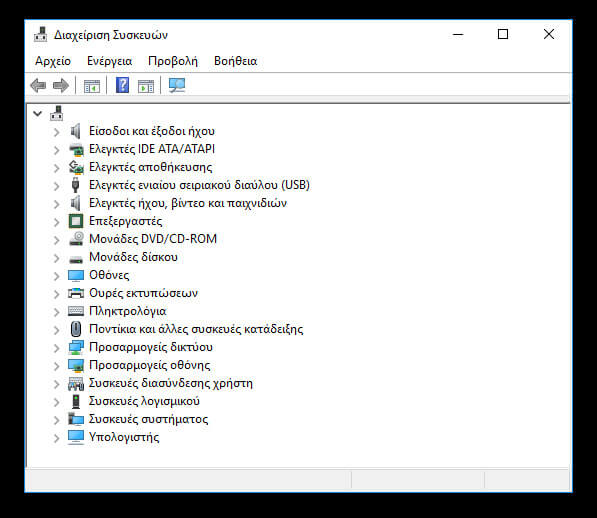Click Show/Hide console tree toolbar icon

coord(92,86)
